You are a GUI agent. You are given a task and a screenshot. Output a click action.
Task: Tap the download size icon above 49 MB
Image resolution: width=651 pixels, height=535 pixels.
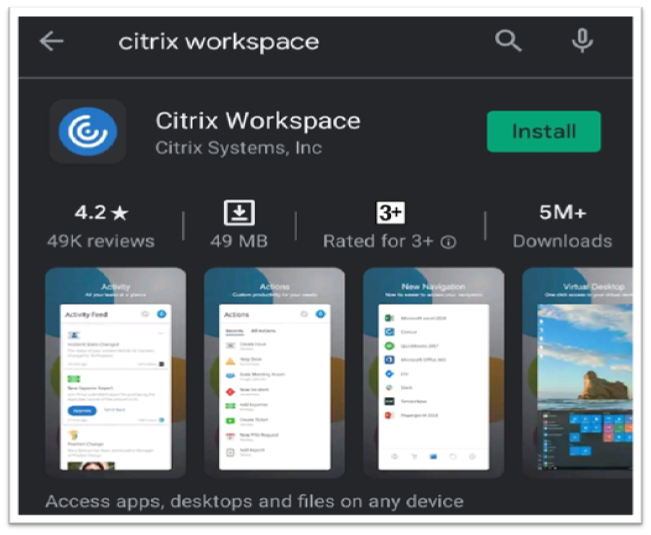(x=239, y=213)
